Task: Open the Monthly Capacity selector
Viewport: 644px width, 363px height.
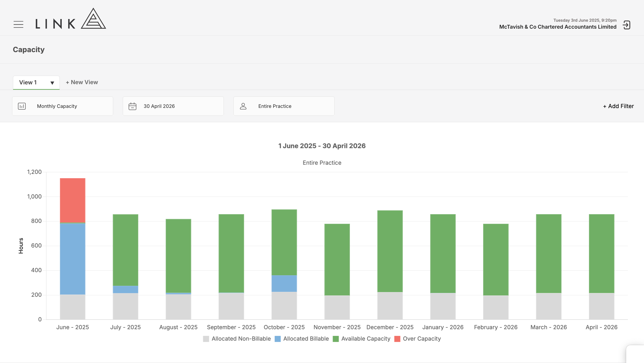Action: coord(63,106)
